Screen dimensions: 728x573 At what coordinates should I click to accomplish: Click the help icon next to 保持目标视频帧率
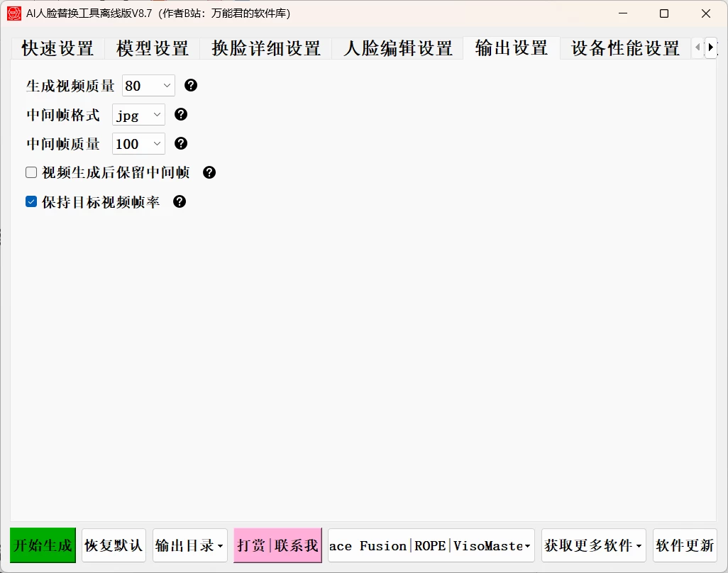[179, 201]
